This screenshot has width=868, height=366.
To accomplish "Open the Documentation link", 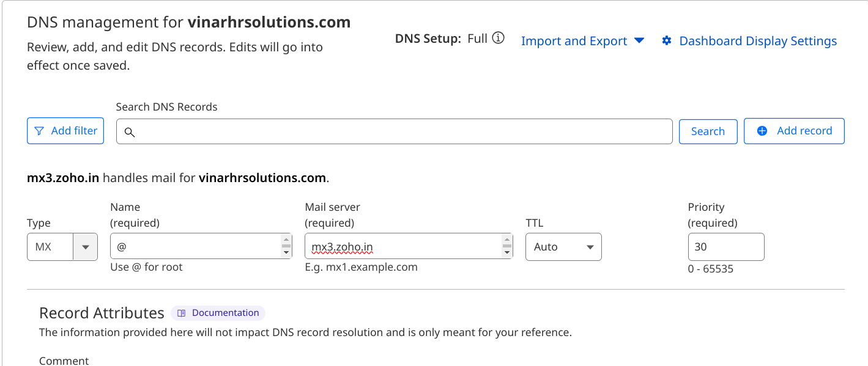I will (225, 313).
